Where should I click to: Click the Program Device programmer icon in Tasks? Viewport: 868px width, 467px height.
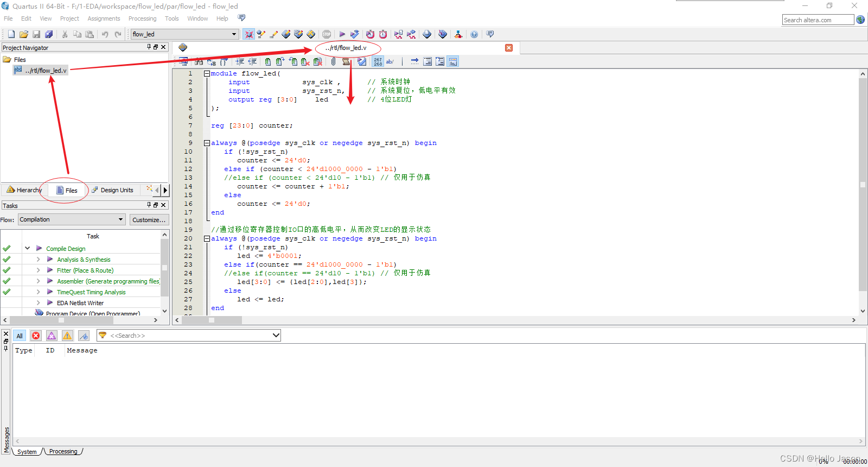pos(39,313)
